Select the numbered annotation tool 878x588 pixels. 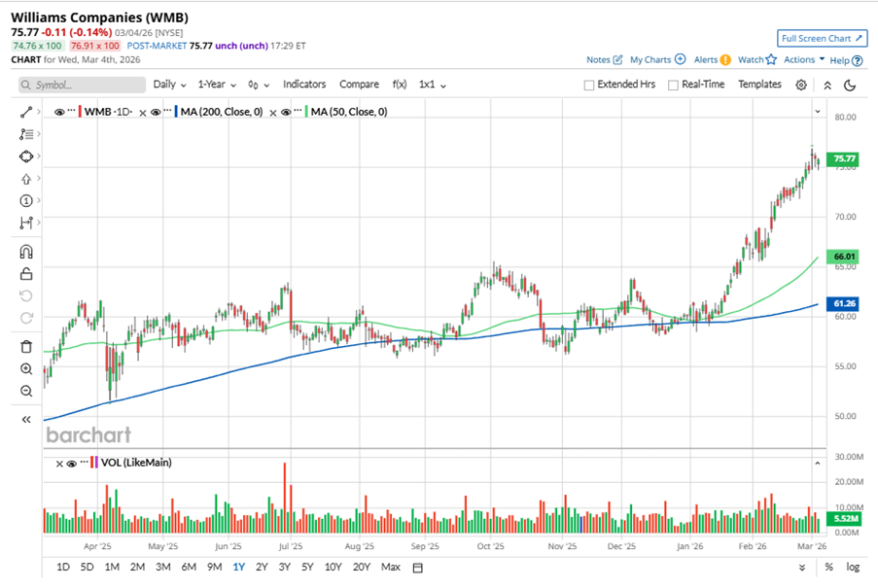[25, 201]
